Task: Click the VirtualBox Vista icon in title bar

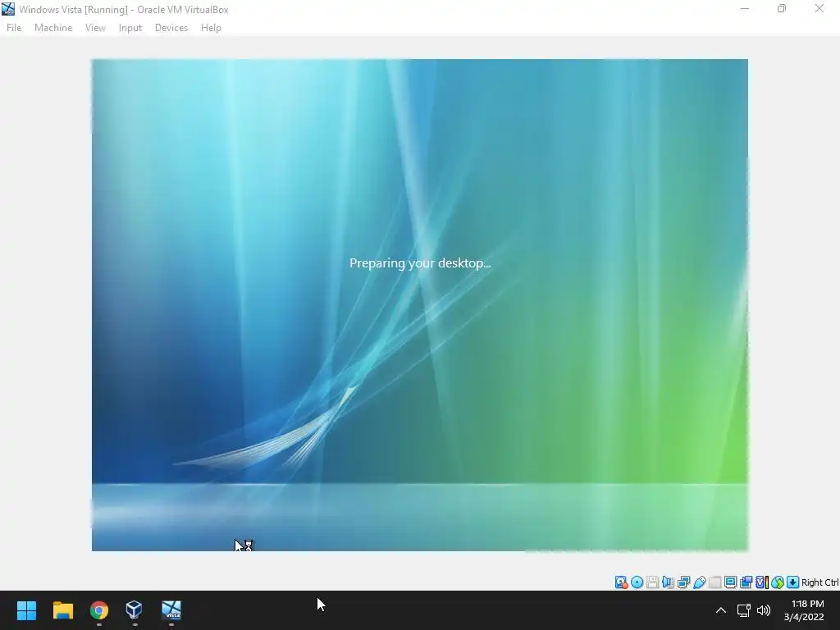Action: click(x=8, y=9)
